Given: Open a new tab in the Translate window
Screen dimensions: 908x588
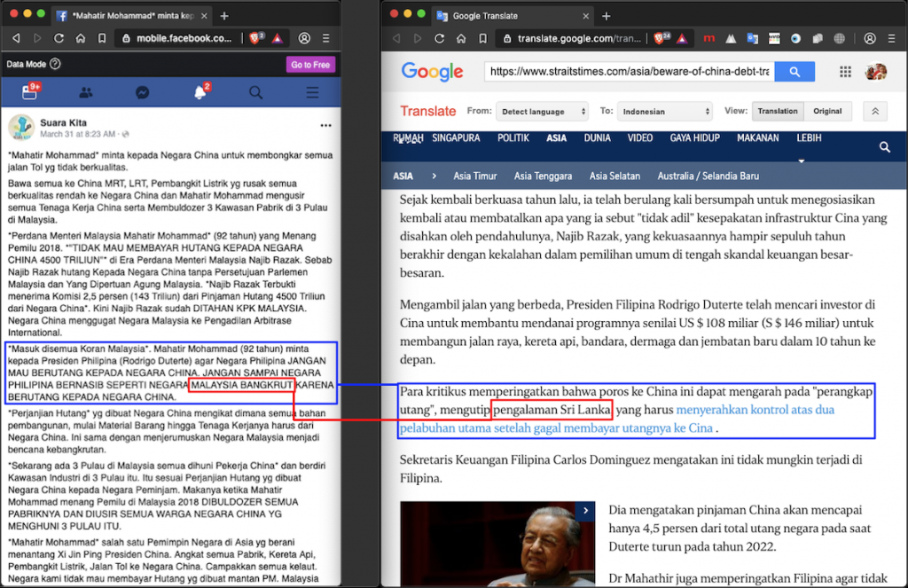Looking at the screenshot, I should [607, 16].
